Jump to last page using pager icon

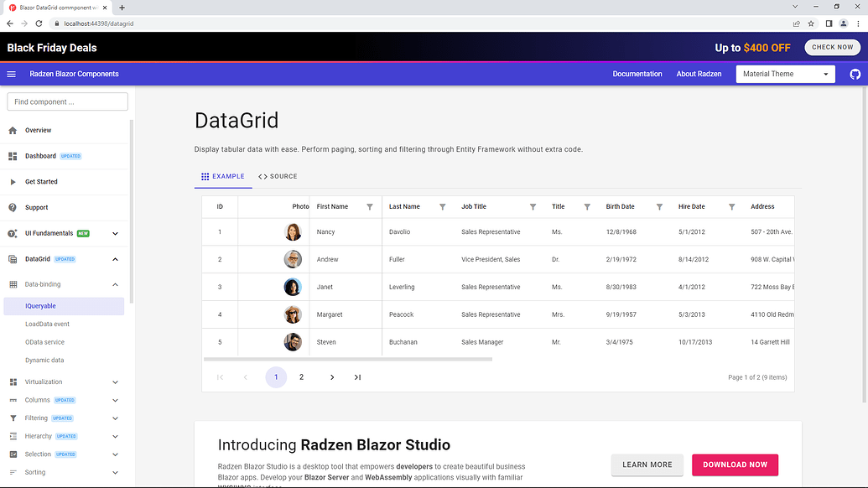pos(356,377)
